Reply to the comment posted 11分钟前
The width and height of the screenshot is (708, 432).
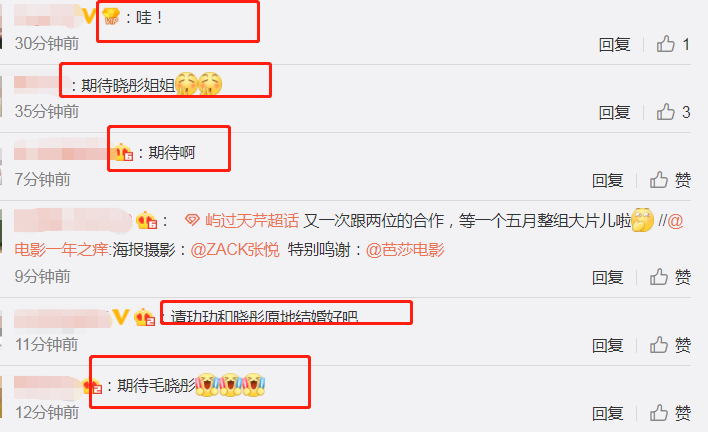608,345
